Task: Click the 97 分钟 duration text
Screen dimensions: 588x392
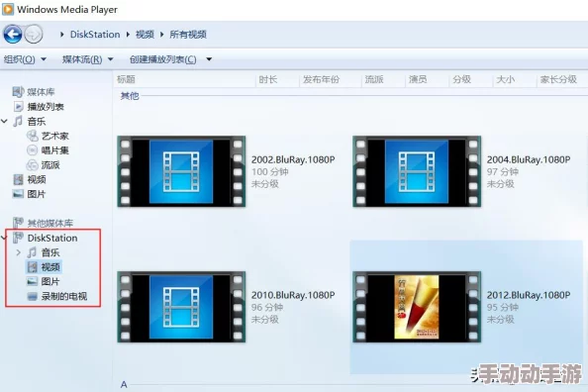Action: [x=503, y=172]
